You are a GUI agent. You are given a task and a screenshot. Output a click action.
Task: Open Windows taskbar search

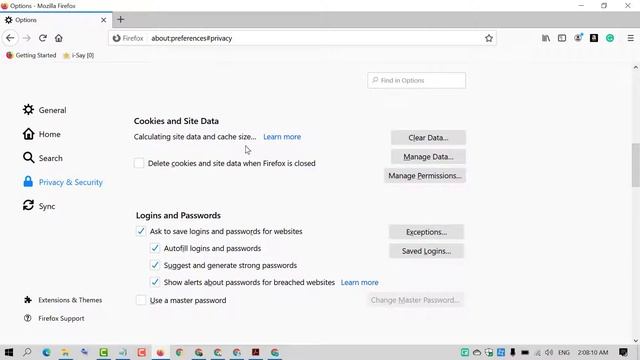[x=27, y=352]
